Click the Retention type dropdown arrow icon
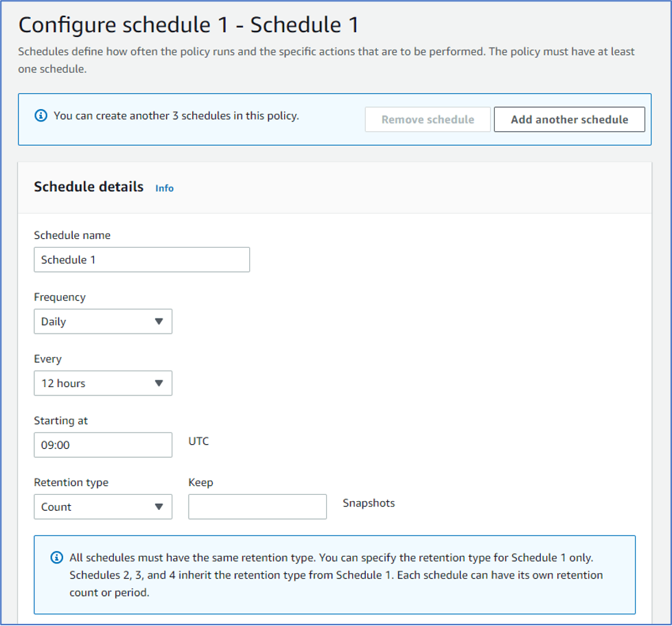672x626 pixels. click(160, 507)
